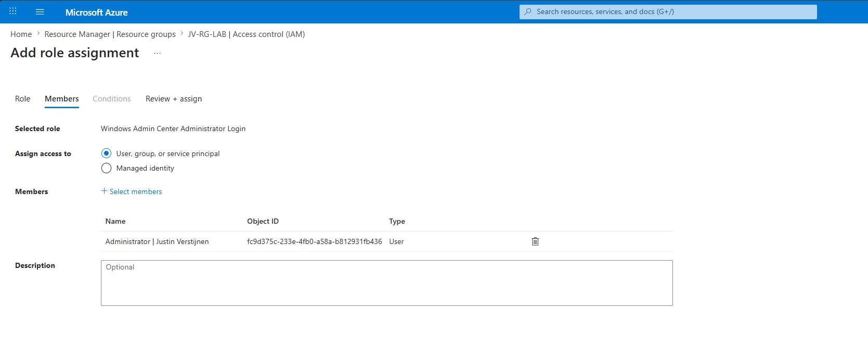Viewport: 868px width, 347px height.
Task: Open the Azure apps grid launcher
Action: pos(13,11)
